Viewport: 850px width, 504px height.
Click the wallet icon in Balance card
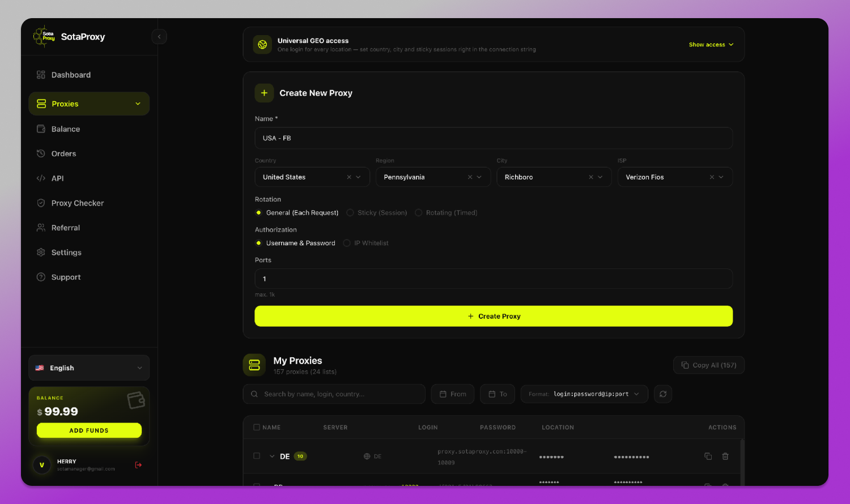136,400
